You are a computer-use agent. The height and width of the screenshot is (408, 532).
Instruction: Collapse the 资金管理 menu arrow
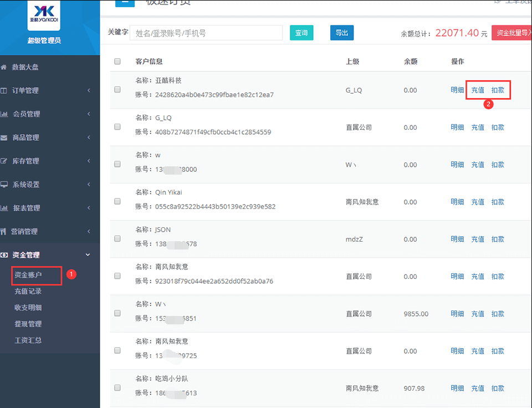coord(88,254)
